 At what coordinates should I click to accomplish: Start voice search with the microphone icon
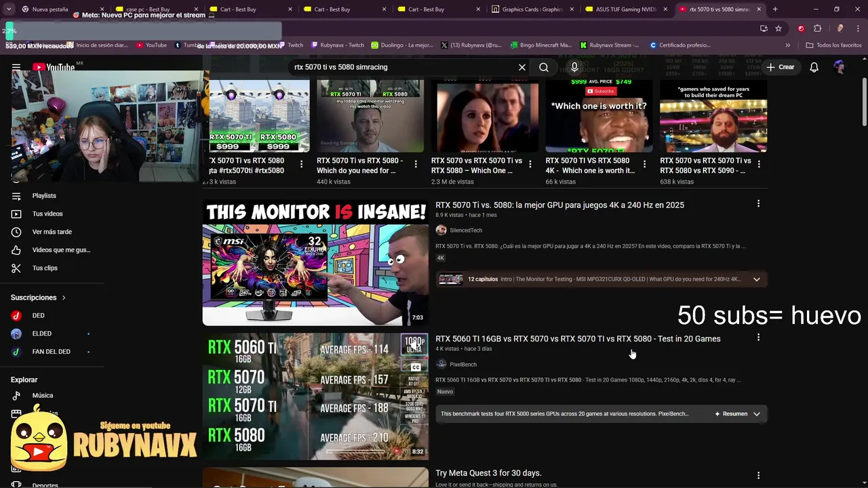click(x=574, y=67)
